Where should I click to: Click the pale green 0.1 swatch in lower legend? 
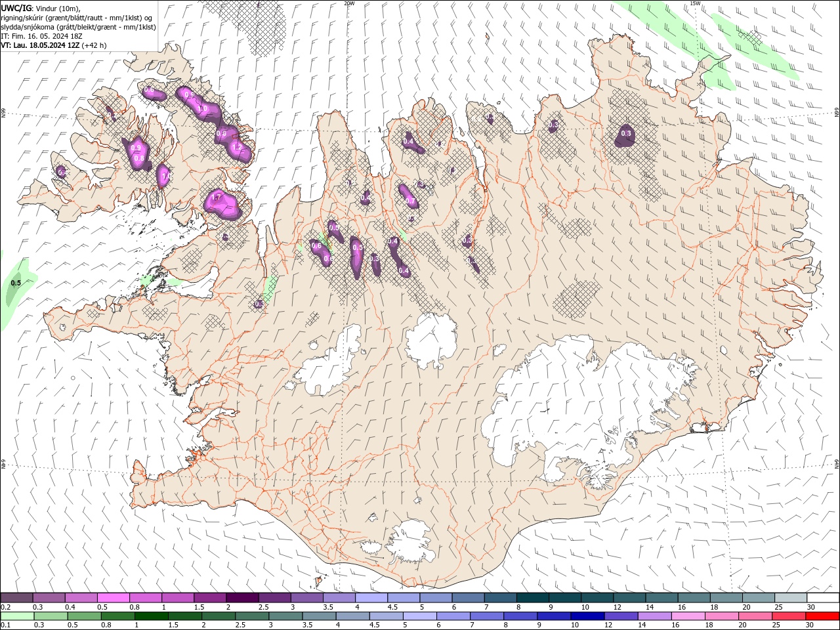tap(17, 616)
